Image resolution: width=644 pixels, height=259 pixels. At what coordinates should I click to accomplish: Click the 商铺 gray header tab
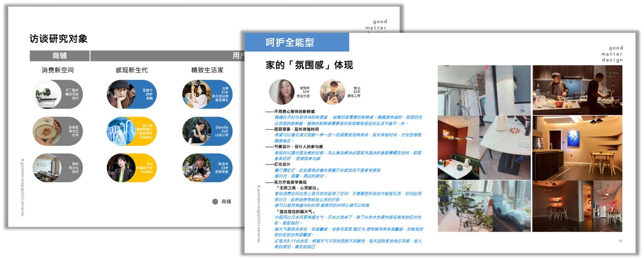(x=60, y=56)
